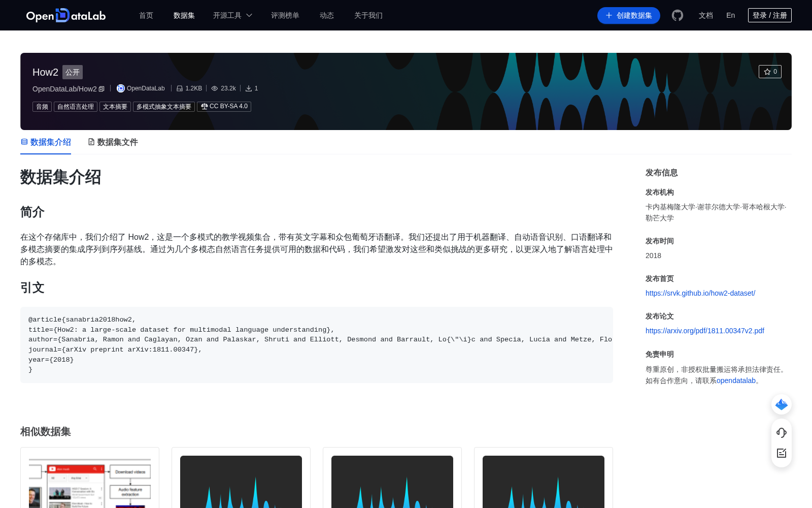Click the 多模式抽象文本摘要 tag
Viewport: 812px width, 508px height.
(x=164, y=107)
